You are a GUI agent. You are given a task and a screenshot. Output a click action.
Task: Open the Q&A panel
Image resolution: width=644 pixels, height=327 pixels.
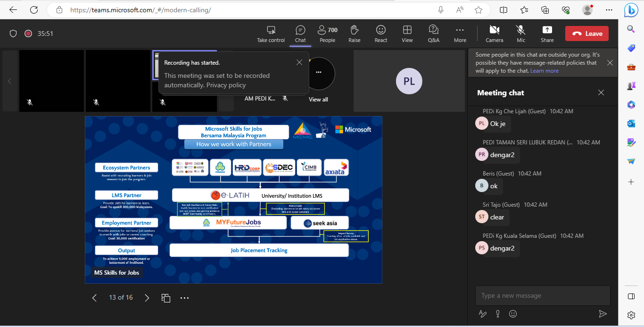[x=433, y=34]
